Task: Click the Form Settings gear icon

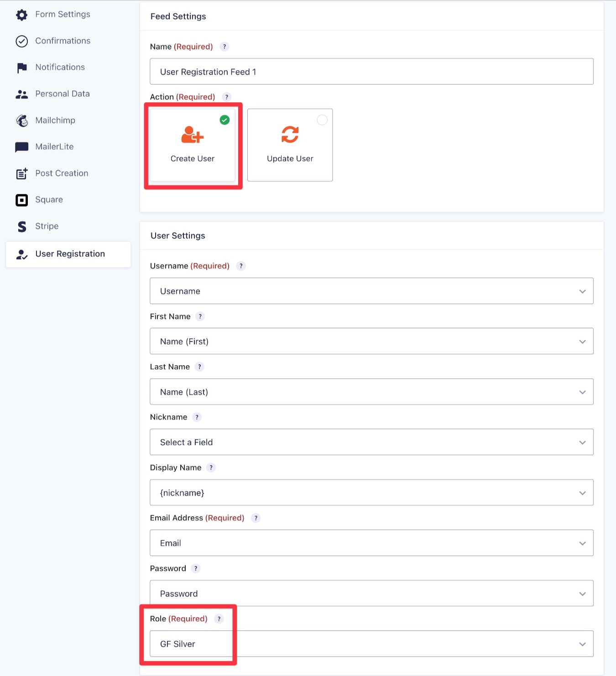Action: tap(21, 15)
